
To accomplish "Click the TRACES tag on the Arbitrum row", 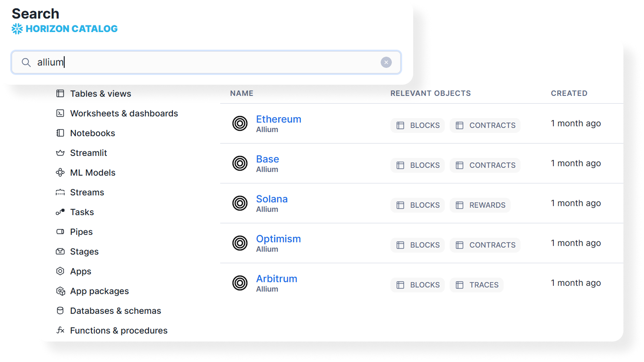I will (477, 285).
